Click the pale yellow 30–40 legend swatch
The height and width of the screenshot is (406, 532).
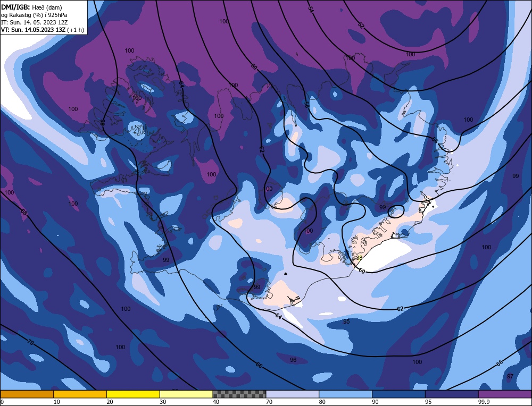186,394
